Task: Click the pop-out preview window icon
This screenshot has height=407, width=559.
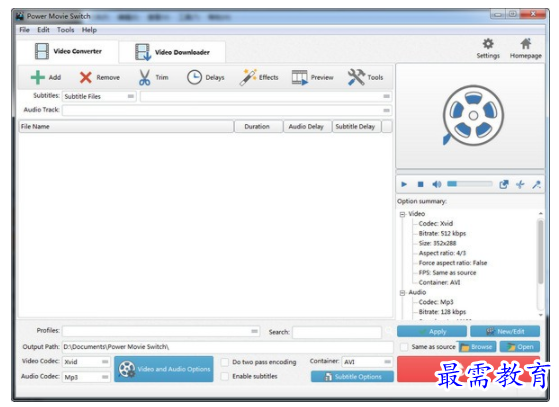Action: pyautogui.click(x=504, y=184)
